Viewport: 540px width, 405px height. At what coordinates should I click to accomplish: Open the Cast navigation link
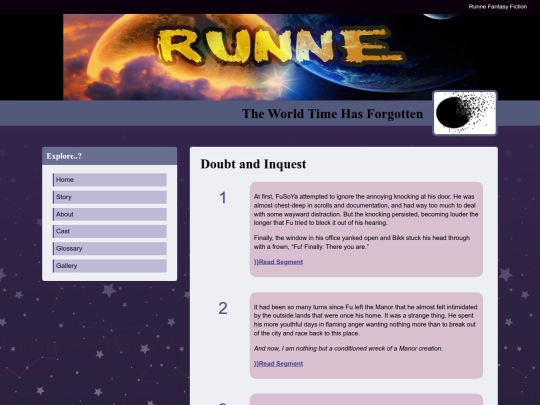pyautogui.click(x=110, y=231)
